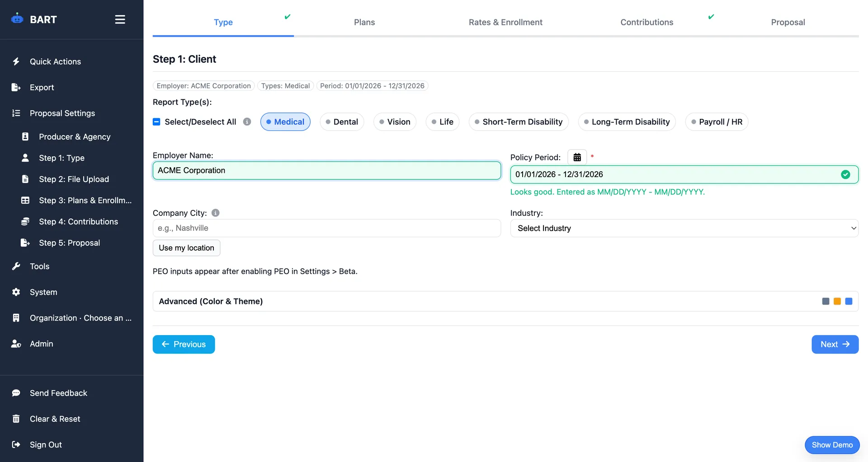Select the Export icon in sidebar
868x462 pixels.
[x=16, y=87]
